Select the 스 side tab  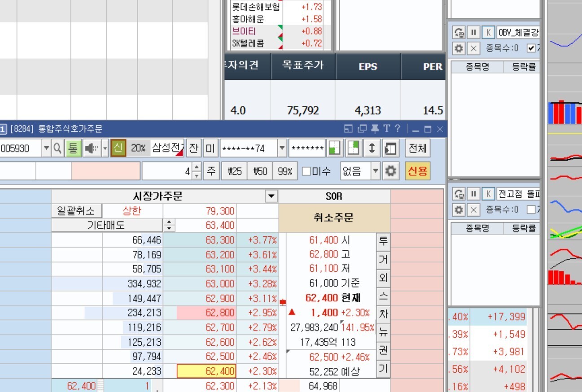click(383, 296)
